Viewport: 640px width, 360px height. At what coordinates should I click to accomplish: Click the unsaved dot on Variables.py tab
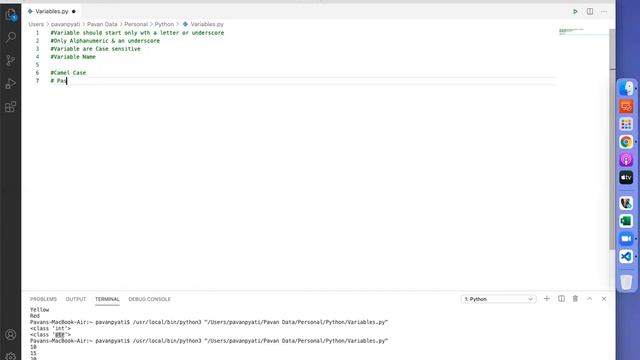pos(74,11)
